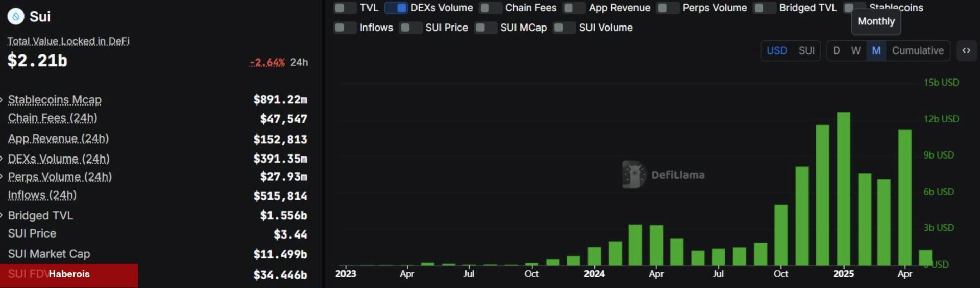Screen dimensions: 980x288
Task: Select SUI denomination
Action: coord(806,50)
